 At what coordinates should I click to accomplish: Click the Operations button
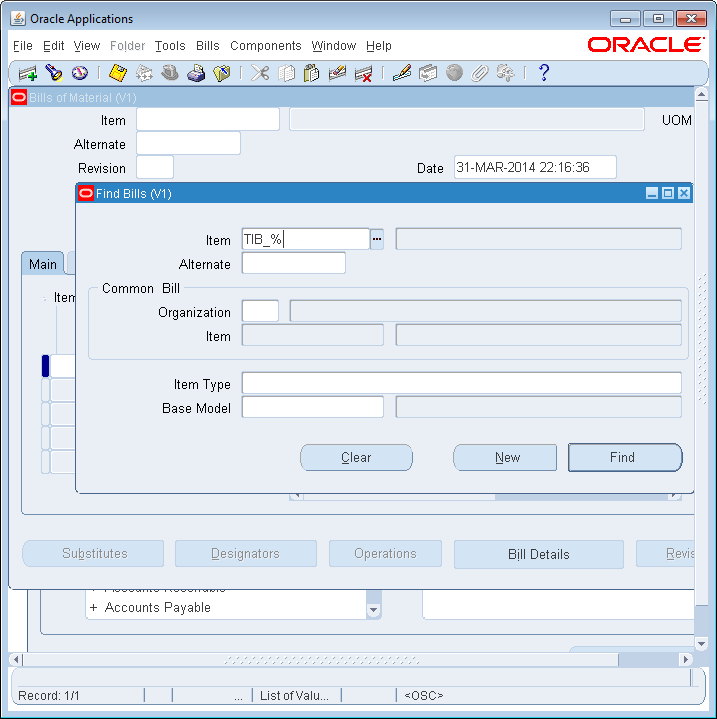(x=385, y=553)
